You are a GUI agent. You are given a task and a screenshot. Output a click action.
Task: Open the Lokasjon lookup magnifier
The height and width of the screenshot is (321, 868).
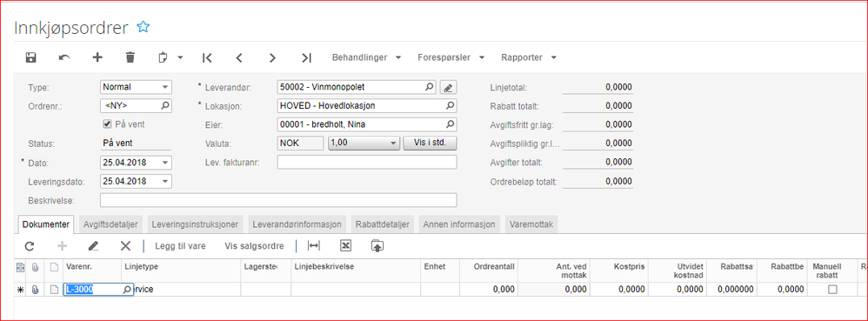tap(450, 105)
